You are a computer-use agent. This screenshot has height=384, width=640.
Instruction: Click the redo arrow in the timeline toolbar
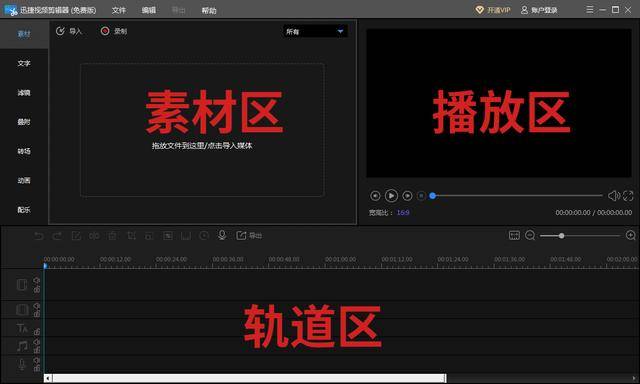(x=57, y=236)
